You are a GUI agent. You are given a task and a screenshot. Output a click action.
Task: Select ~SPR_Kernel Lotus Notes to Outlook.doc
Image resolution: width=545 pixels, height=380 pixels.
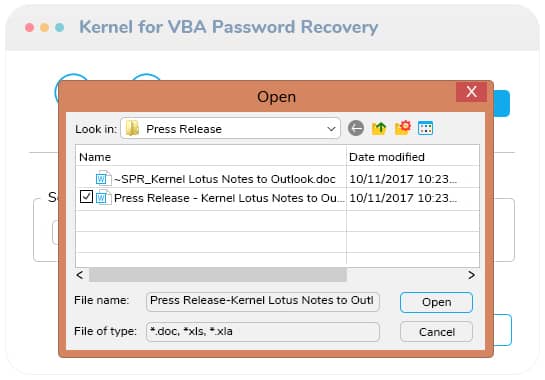[225, 179]
